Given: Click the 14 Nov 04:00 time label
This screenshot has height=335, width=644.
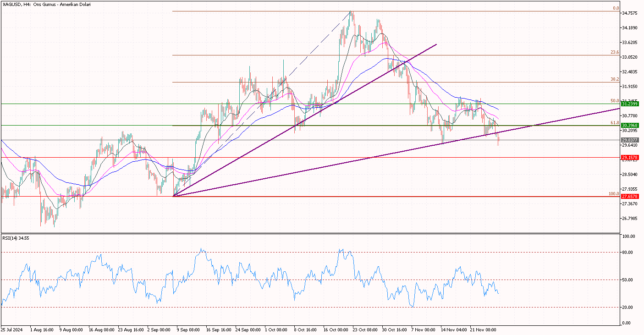Looking at the screenshot, I should coord(454,330).
